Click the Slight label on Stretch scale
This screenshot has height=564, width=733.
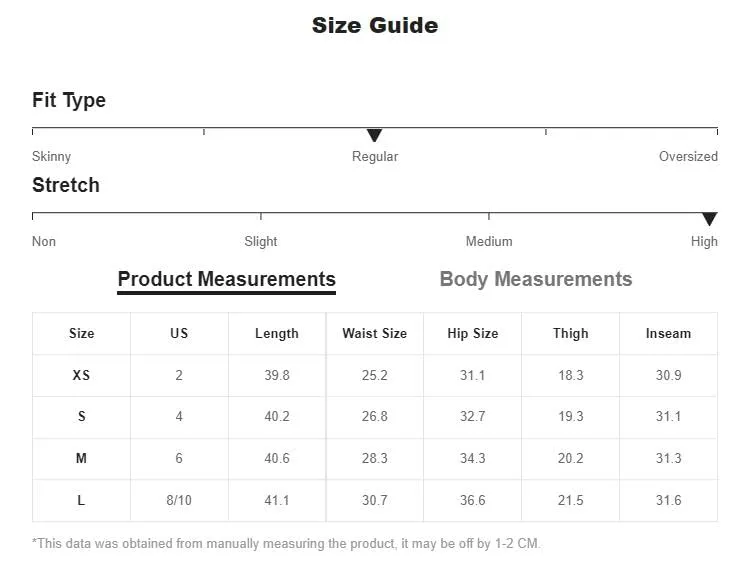[x=261, y=241]
